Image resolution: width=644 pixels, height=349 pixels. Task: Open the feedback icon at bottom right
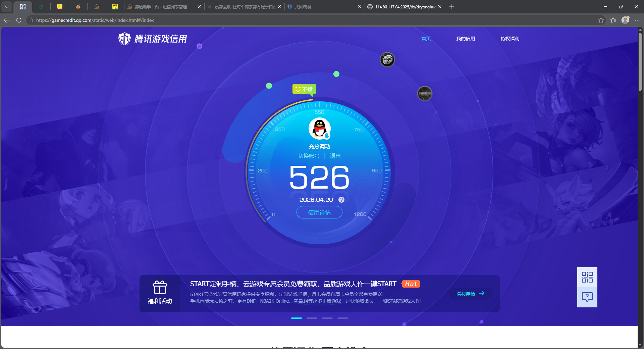click(587, 297)
